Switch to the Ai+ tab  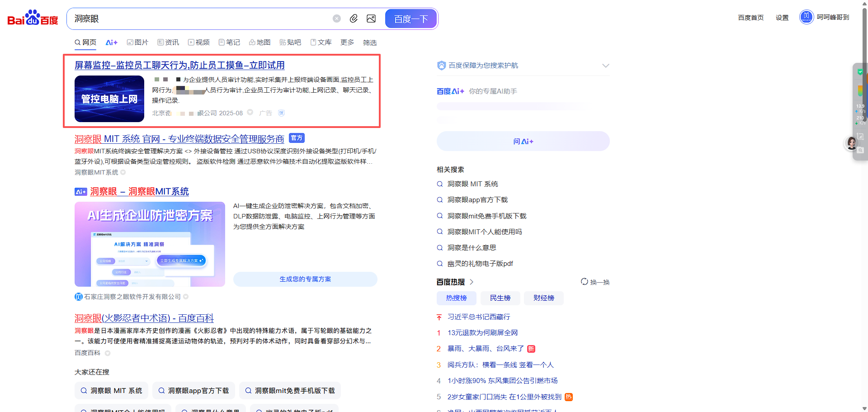(112, 43)
